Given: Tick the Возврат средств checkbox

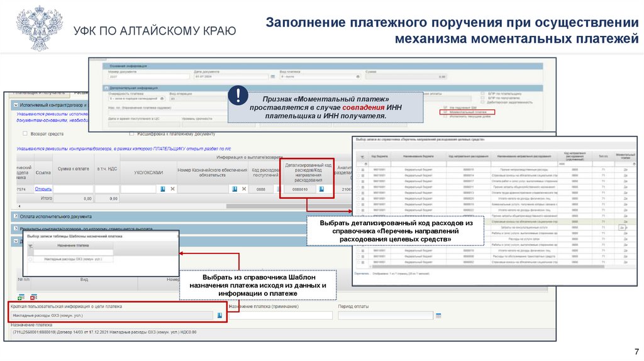Looking at the screenshot, I should pyautogui.click(x=25, y=133).
